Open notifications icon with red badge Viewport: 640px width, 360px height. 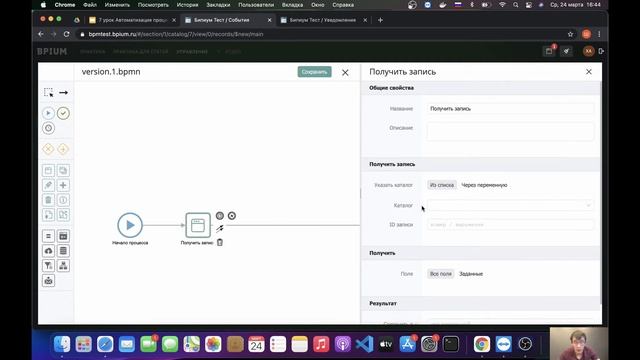[x=549, y=51]
